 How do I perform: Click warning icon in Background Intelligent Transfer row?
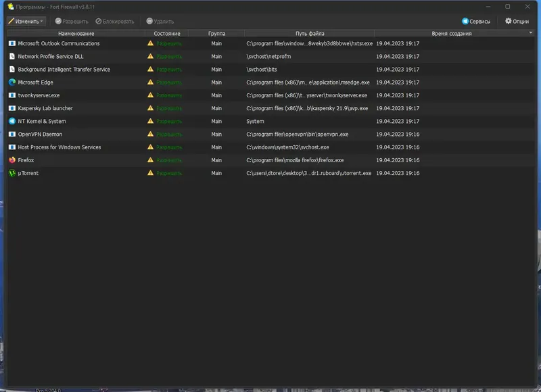150,69
